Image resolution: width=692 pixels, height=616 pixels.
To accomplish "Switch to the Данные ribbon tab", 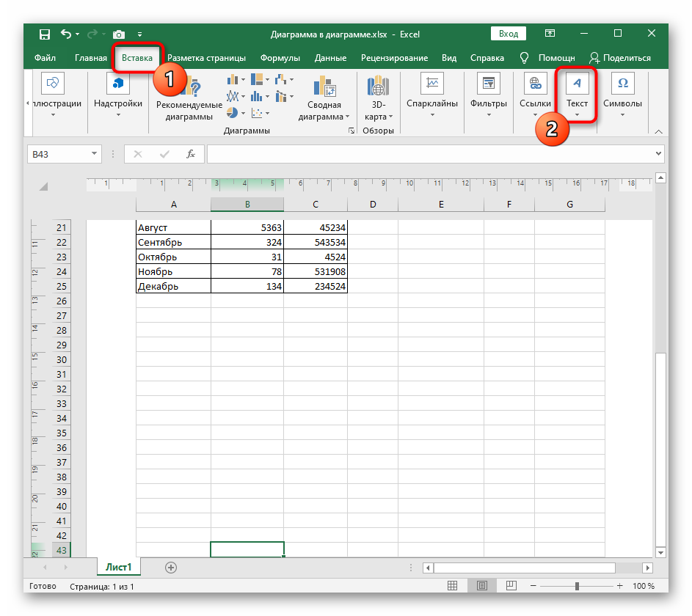I will pos(330,58).
